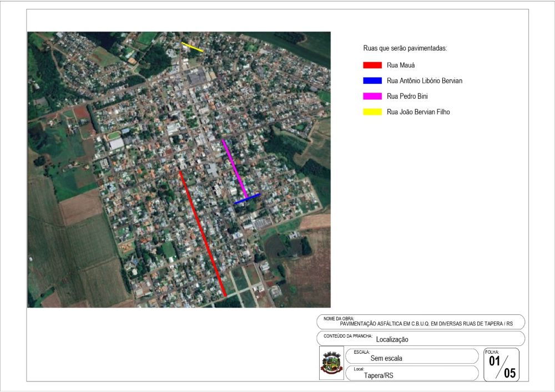Click the "Rua João Bervian Filho" label

(418, 112)
